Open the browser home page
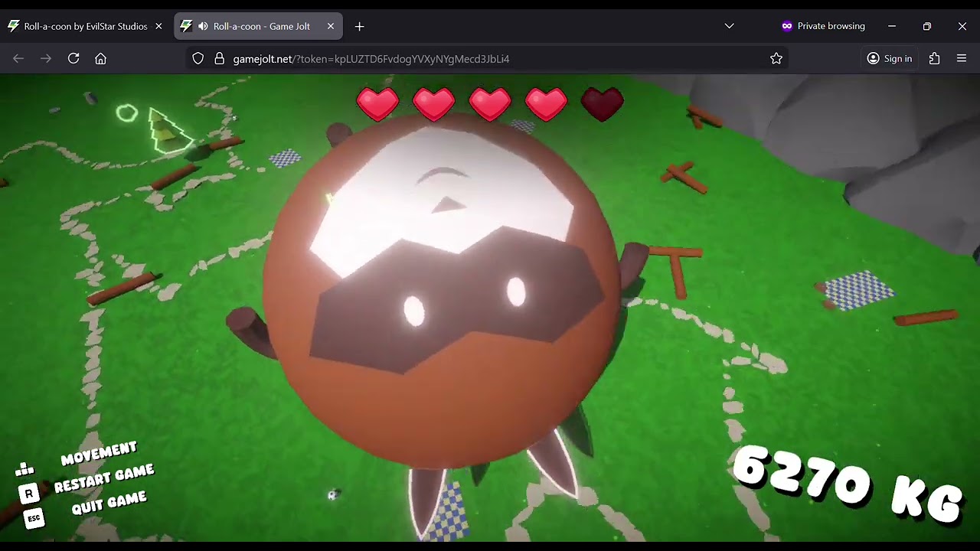 (x=100, y=58)
